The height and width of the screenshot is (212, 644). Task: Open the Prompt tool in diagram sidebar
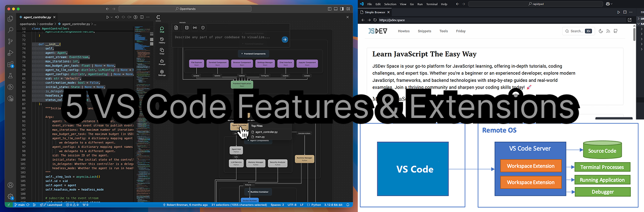coord(161,62)
